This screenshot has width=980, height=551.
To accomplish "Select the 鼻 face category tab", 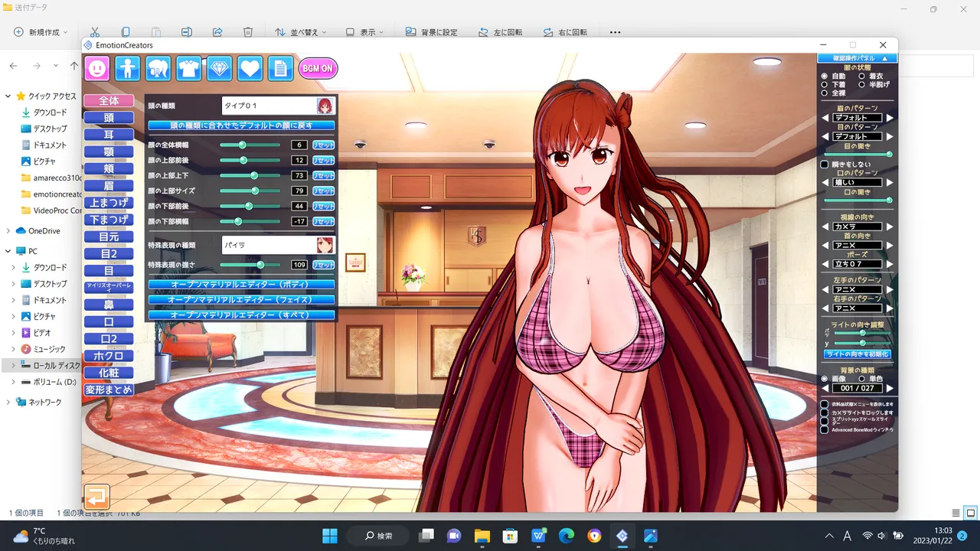I will pyautogui.click(x=109, y=305).
